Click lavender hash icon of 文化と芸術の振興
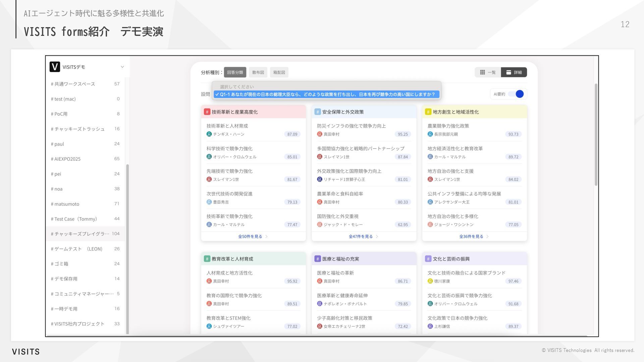 click(428, 259)
